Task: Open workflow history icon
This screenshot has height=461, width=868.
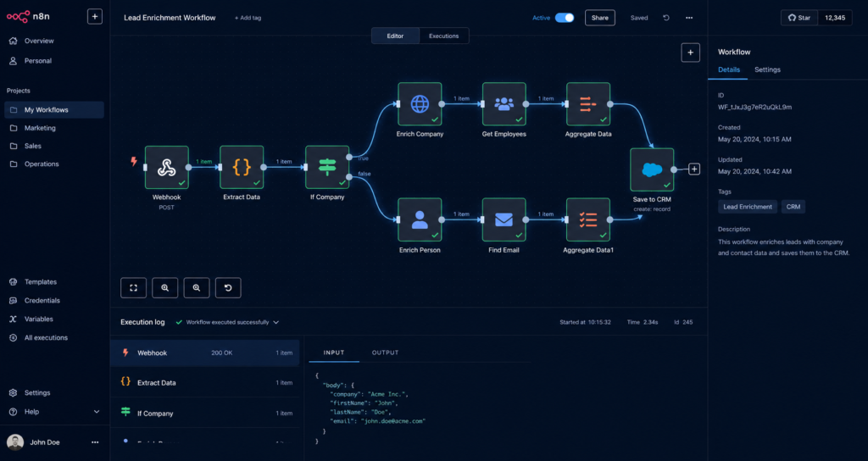Action: [x=666, y=18]
